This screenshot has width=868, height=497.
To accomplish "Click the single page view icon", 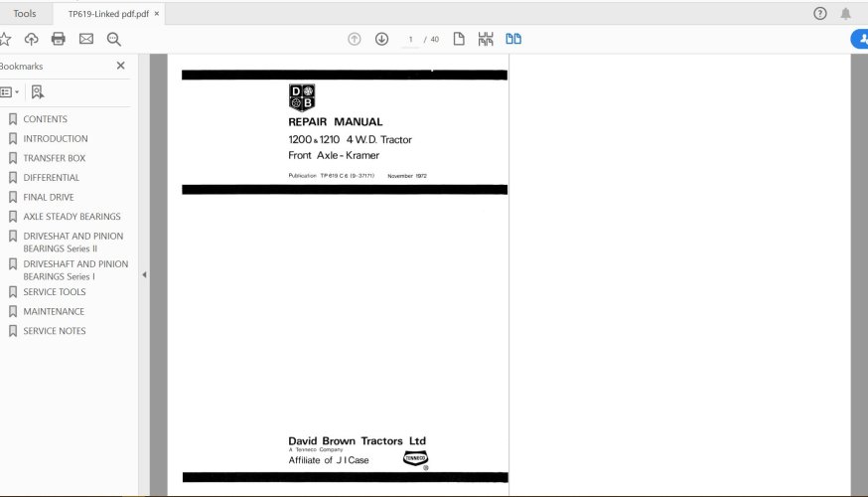I will tap(459, 39).
